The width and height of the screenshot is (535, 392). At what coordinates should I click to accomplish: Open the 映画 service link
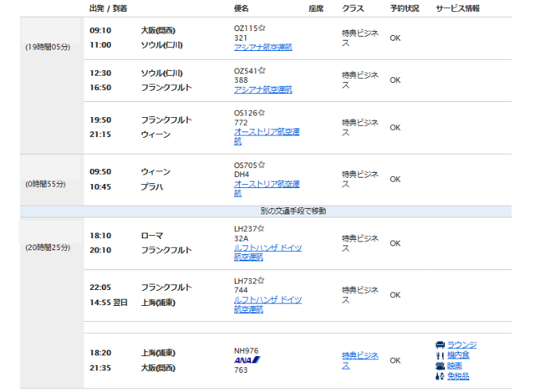[455, 366]
